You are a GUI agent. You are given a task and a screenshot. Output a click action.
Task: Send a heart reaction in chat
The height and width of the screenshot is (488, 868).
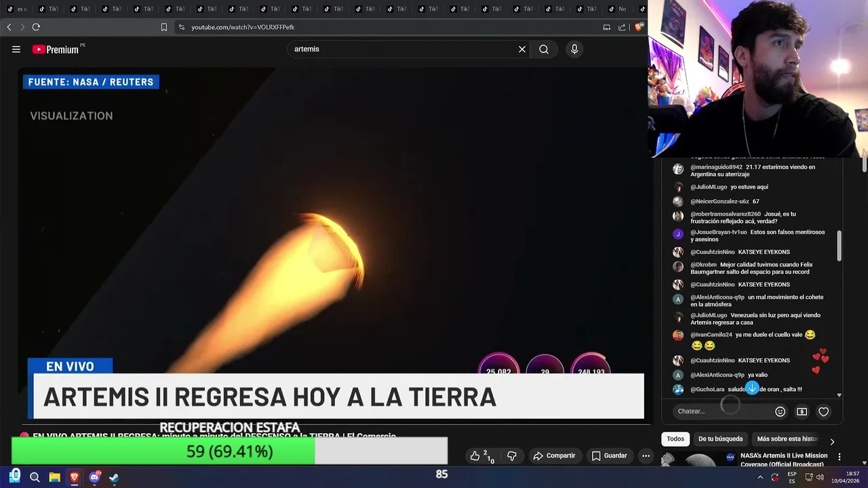click(823, 411)
